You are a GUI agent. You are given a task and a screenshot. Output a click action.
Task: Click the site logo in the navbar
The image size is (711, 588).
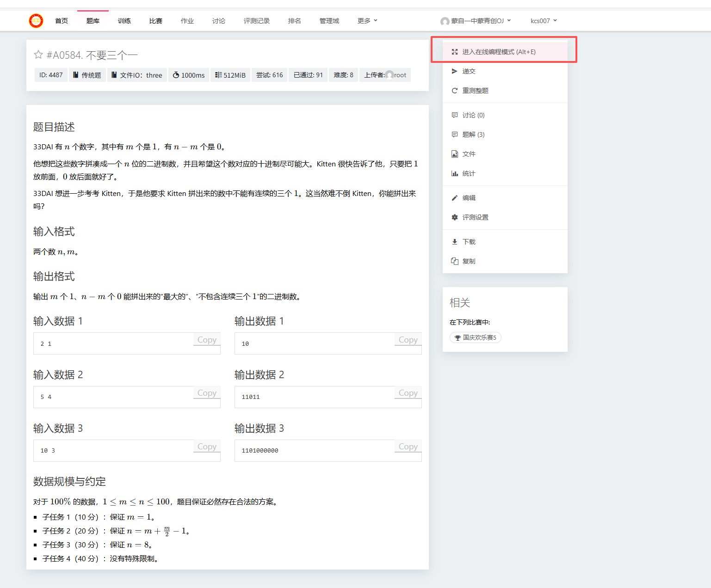tap(36, 21)
